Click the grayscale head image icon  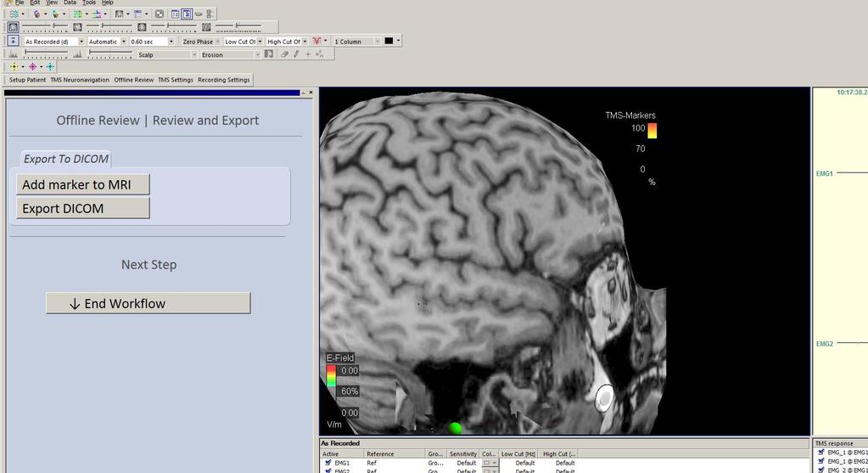(x=119, y=14)
